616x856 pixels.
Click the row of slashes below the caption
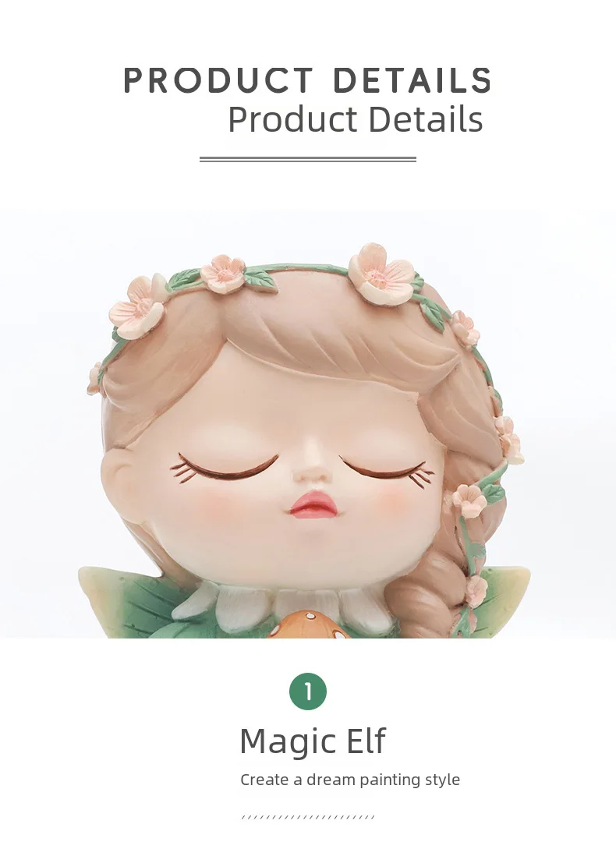[x=308, y=817]
